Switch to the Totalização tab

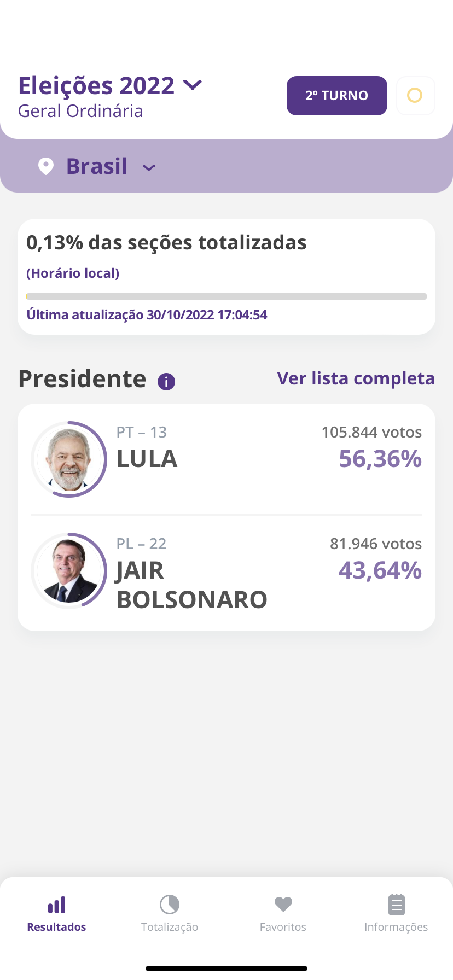click(170, 926)
